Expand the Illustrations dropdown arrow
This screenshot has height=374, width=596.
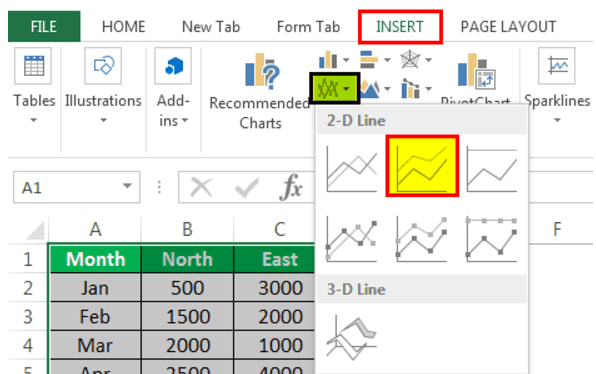click(x=103, y=120)
